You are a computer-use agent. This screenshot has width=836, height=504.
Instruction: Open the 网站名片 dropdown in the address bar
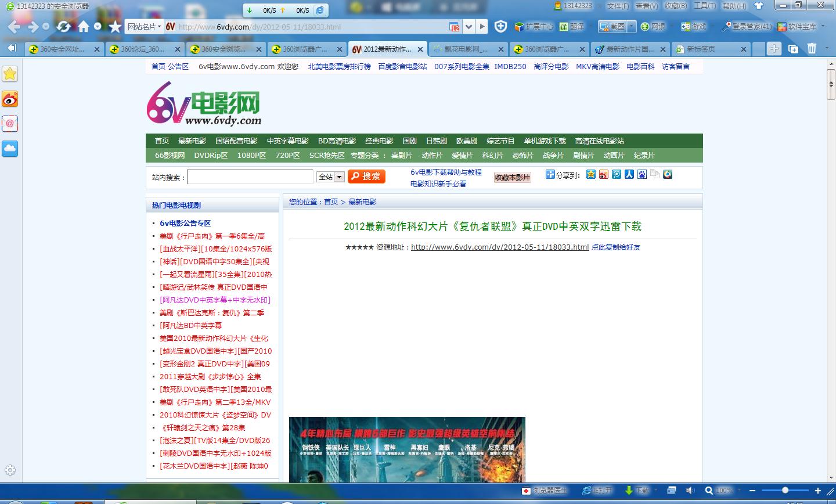pos(145,27)
